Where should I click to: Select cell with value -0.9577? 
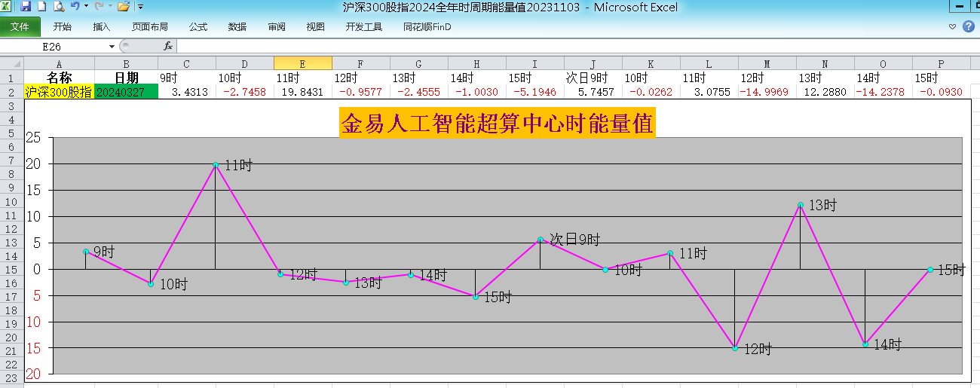click(360, 92)
